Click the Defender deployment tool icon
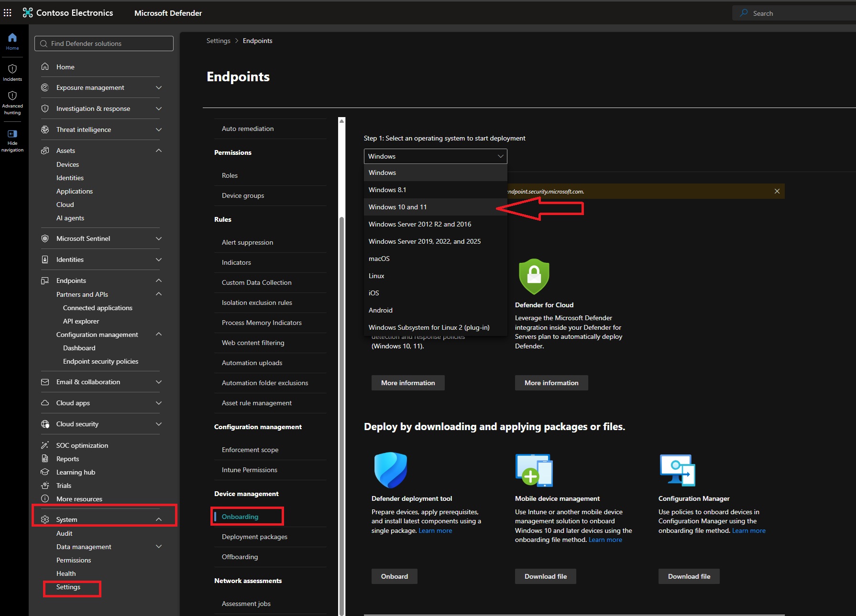Viewport: 856px width, 616px height. point(391,470)
